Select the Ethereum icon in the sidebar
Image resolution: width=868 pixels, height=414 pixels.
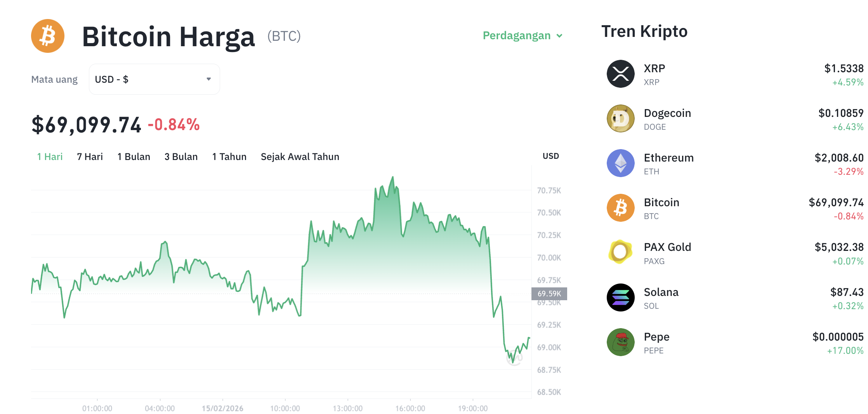point(620,163)
